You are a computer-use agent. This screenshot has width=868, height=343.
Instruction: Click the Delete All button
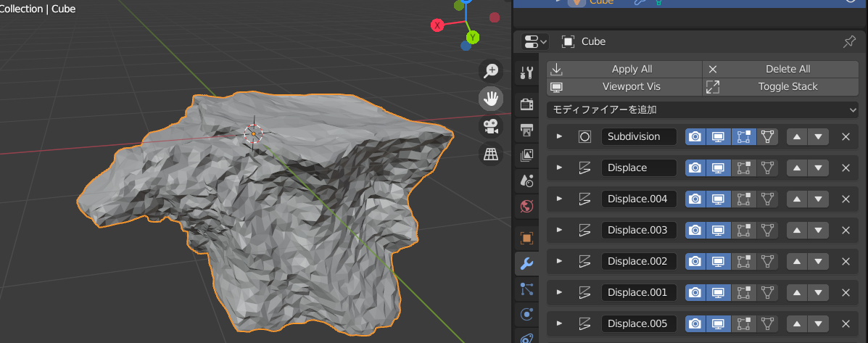click(780, 69)
